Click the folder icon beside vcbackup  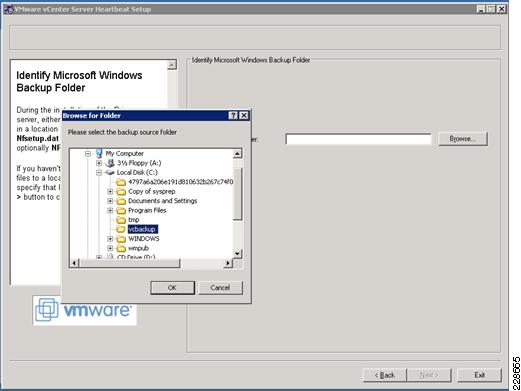point(121,229)
